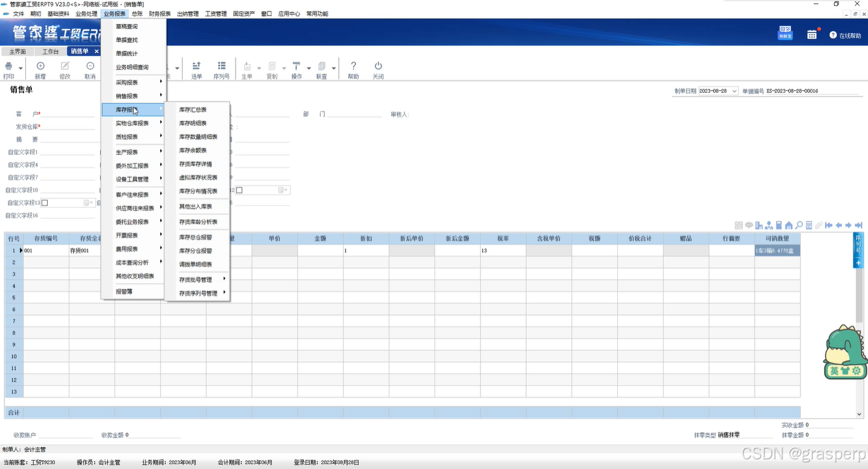Open the 物联宝 icon in header
Screen dimensions: 868x469
785,33
